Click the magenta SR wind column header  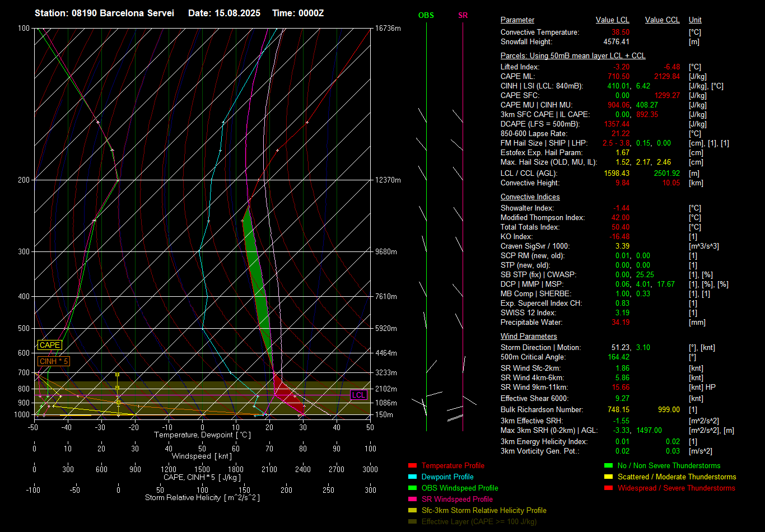coord(463,15)
